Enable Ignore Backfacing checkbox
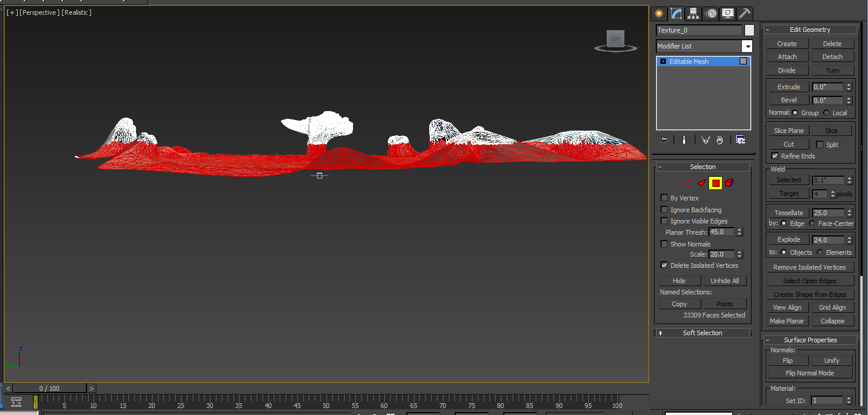 pyautogui.click(x=664, y=210)
